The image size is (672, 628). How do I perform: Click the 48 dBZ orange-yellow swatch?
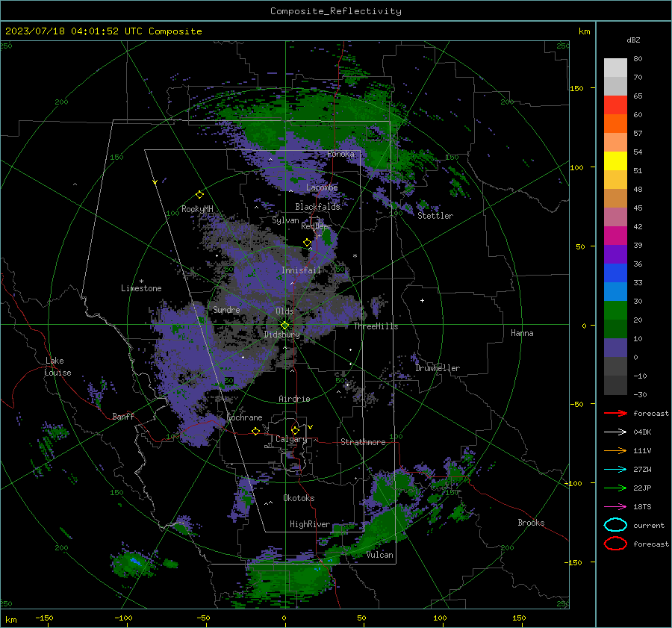(615, 179)
